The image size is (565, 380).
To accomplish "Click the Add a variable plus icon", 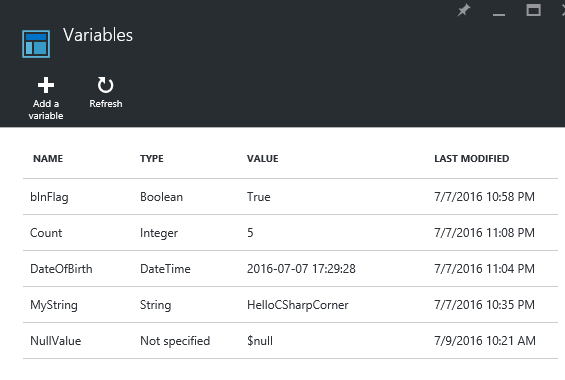I will tap(46, 85).
